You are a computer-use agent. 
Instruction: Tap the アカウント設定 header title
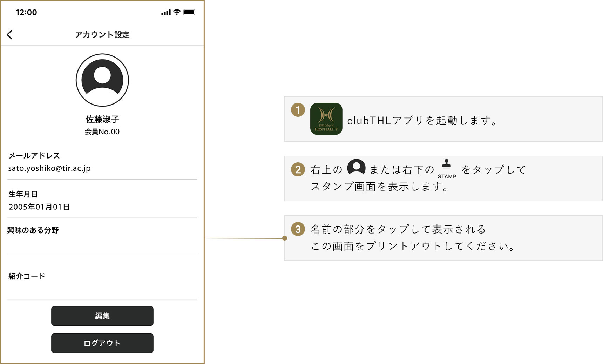coord(102,35)
